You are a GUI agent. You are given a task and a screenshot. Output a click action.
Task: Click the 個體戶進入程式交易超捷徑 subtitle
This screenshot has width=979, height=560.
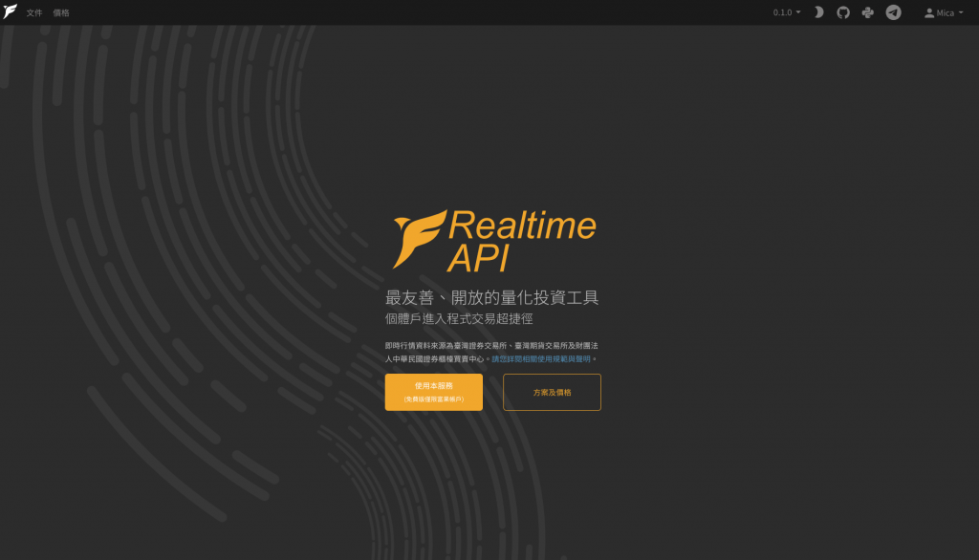[459, 318]
